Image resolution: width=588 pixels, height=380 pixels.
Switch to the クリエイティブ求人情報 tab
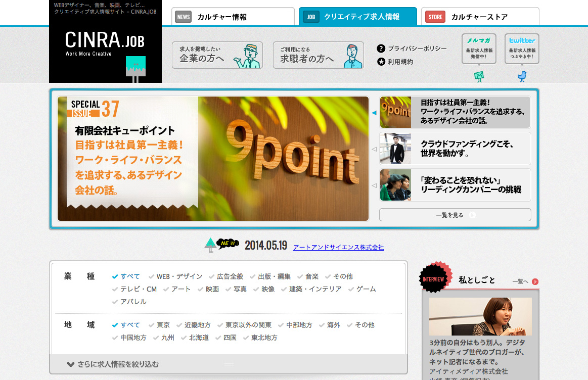pos(358,17)
